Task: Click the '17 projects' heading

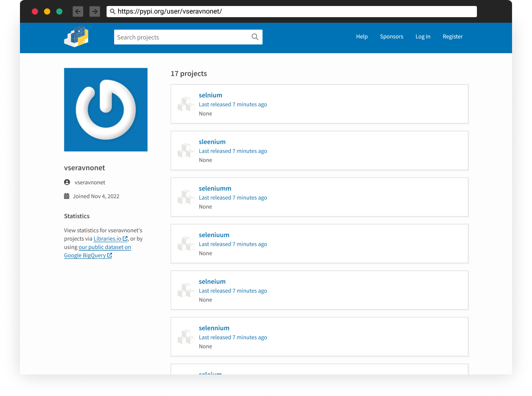Action: pos(189,73)
